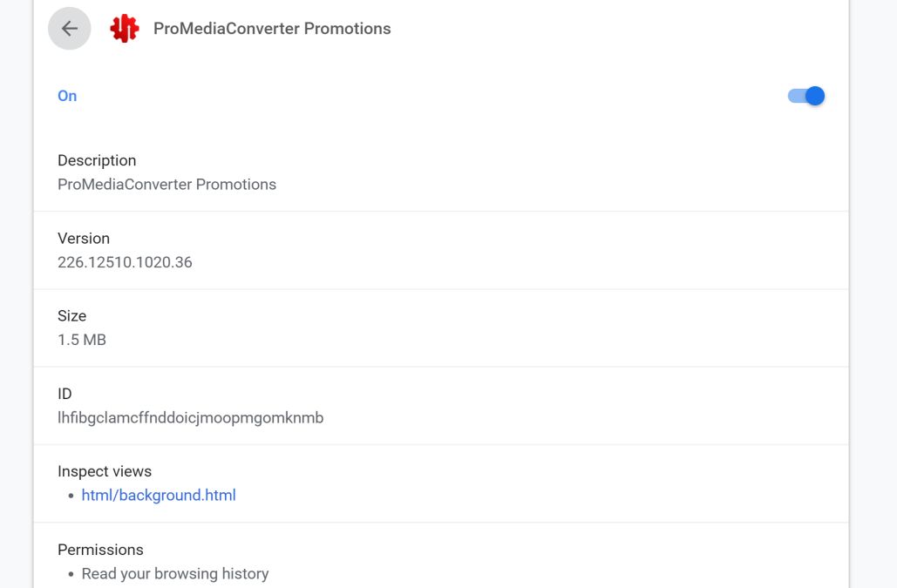Click the extension ID string lhfibgclamcffnddoicjmoopmgomknmb
Screen dimensions: 897x588
point(190,418)
